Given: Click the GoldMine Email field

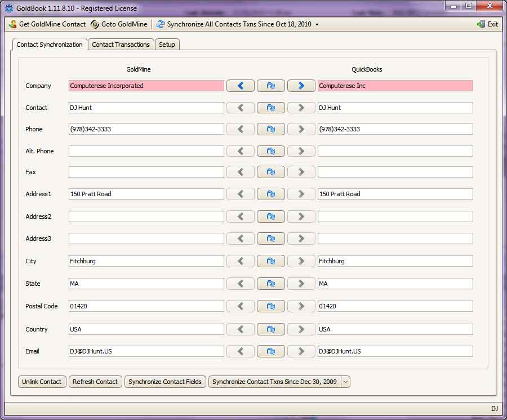Looking at the screenshot, I should click(x=146, y=351).
